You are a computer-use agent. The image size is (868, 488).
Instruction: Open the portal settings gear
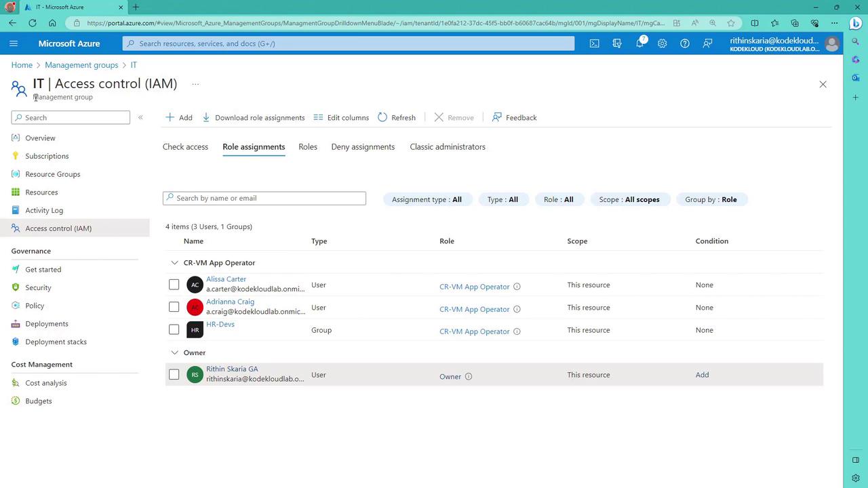(x=662, y=43)
